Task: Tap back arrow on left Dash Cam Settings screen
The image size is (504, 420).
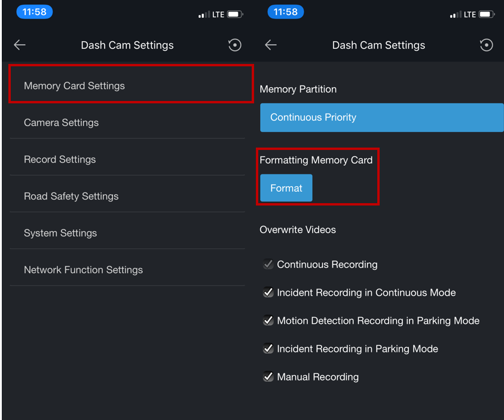Action: 20,45
